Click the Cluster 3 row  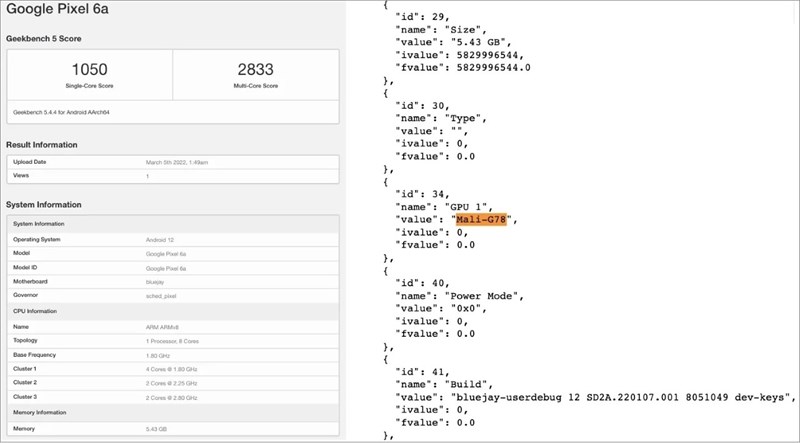tap(174, 396)
